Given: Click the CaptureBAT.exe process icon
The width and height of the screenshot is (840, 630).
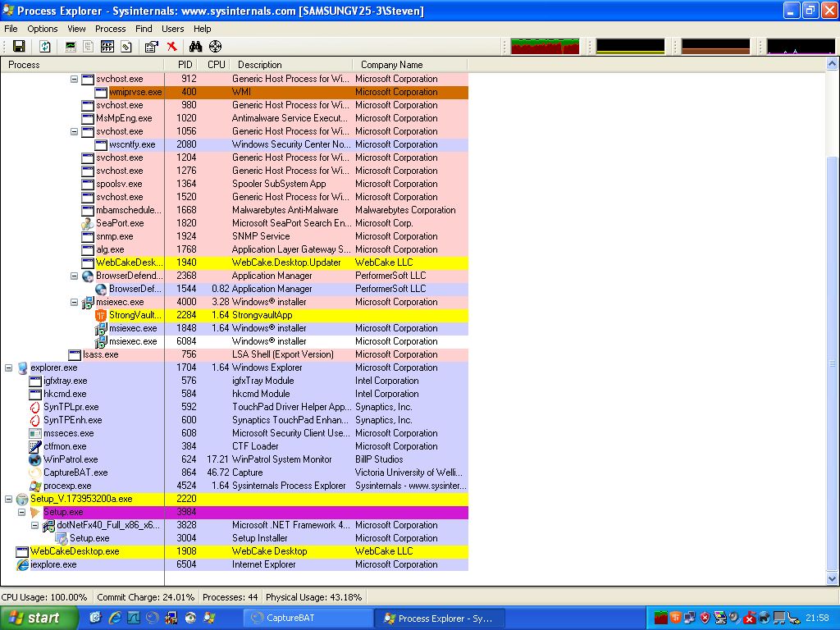Looking at the screenshot, I should (x=34, y=472).
